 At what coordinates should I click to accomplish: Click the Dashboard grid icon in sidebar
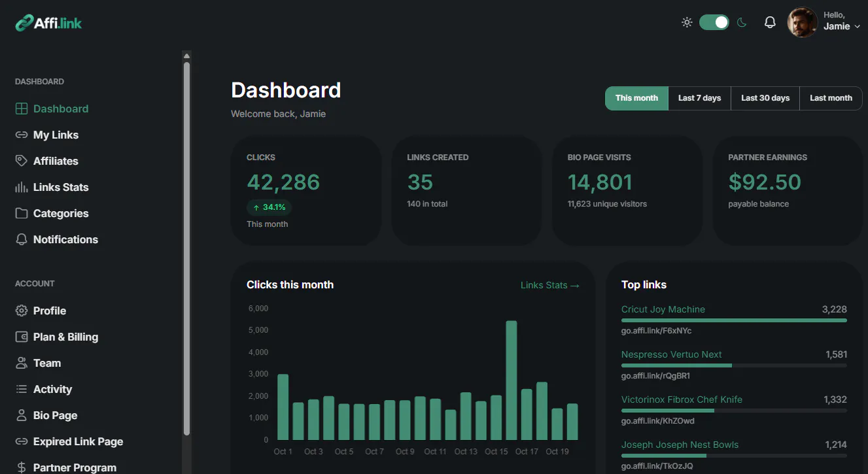click(x=22, y=109)
